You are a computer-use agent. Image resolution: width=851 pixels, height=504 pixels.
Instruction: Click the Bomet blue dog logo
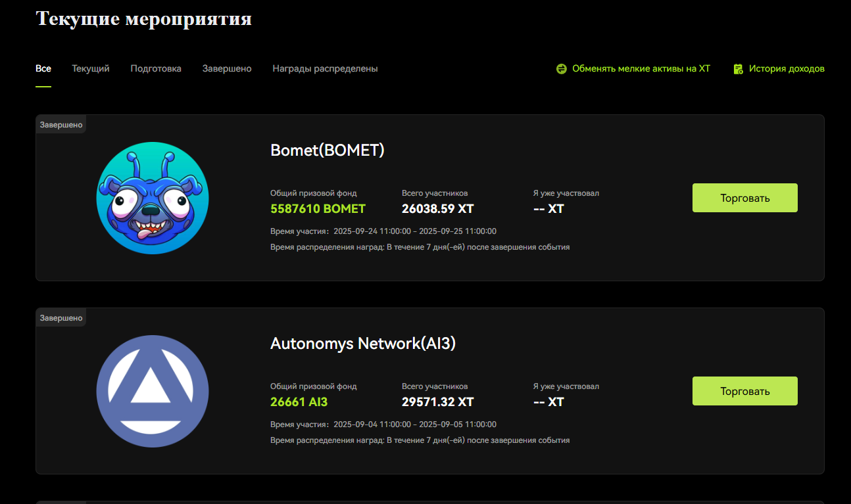(x=153, y=198)
